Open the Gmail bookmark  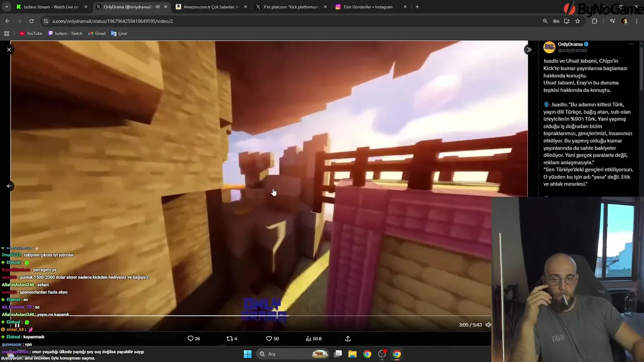tap(97, 33)
